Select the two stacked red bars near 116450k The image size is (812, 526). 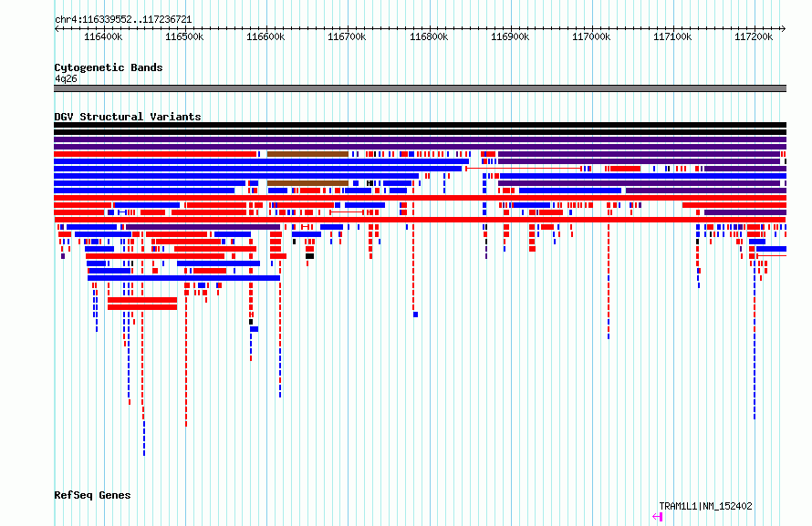click(x=142, y=304)
